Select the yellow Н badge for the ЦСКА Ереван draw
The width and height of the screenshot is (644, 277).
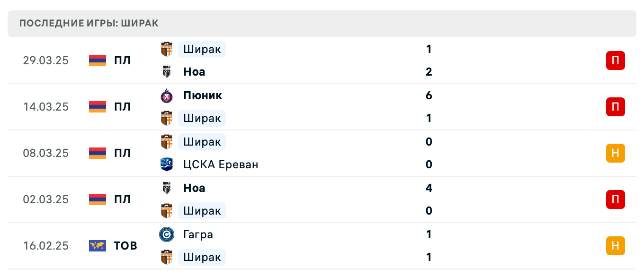tap(615, 153)
